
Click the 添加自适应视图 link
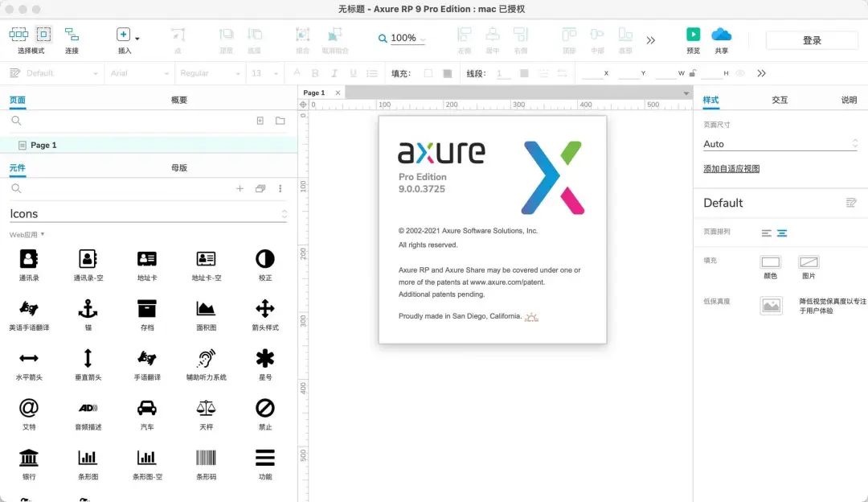(731, 168)
